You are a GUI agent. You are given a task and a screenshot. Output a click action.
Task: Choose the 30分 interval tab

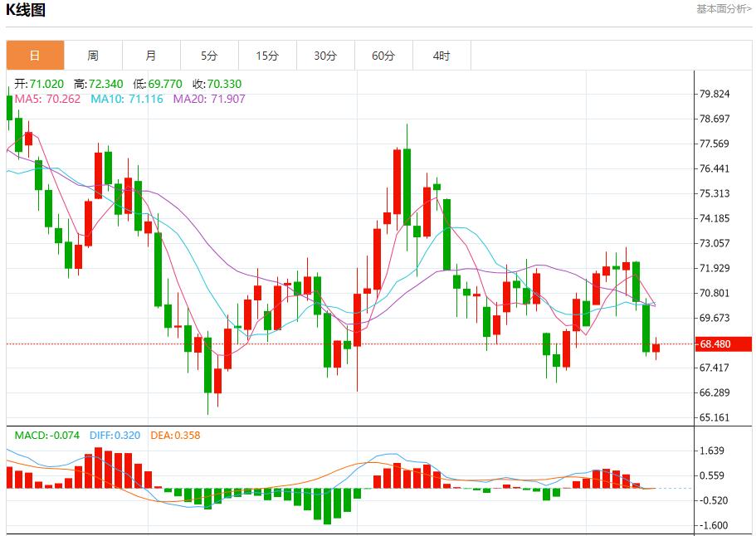coord(325,56)
